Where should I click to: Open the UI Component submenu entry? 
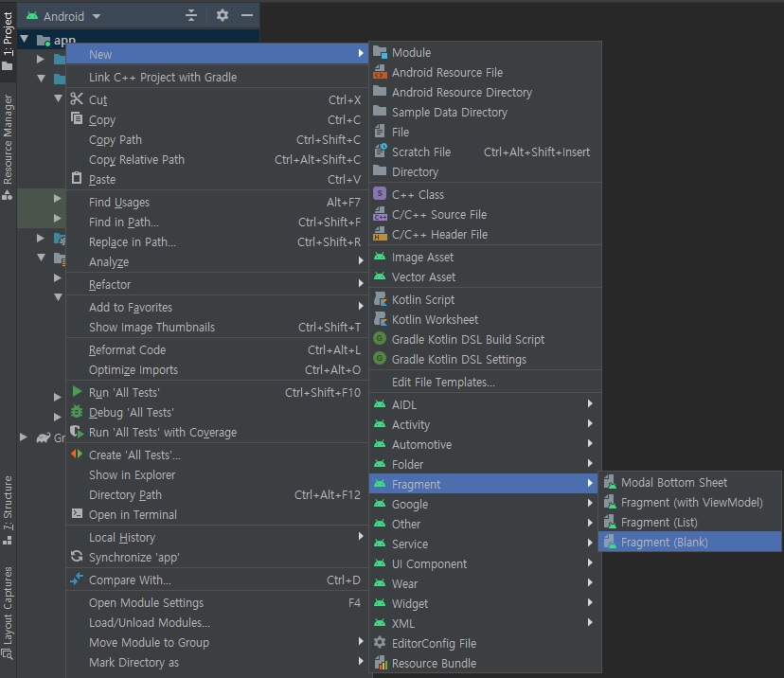[x=485, y=564]
